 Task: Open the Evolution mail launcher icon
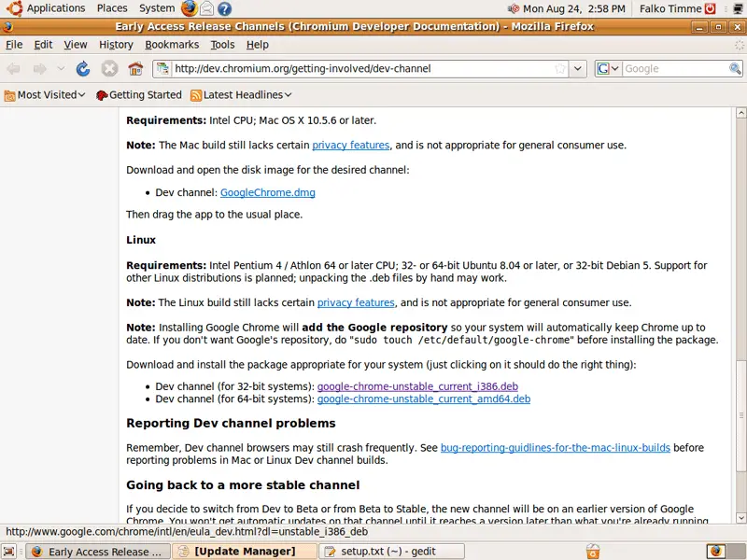[206, 8]
